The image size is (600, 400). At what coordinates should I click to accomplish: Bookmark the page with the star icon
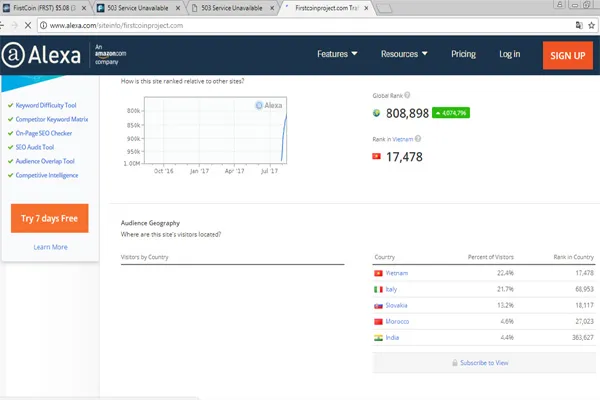pos(591,25)
